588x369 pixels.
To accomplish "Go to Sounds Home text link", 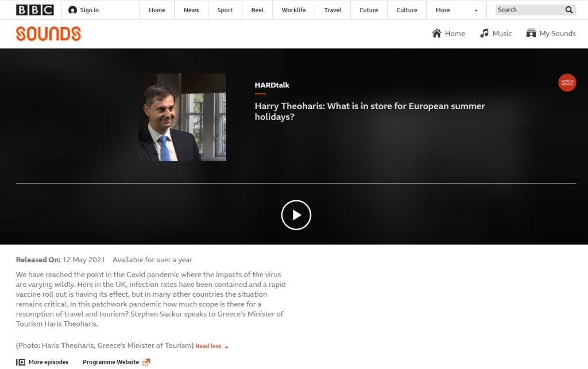I will point(455,33).
